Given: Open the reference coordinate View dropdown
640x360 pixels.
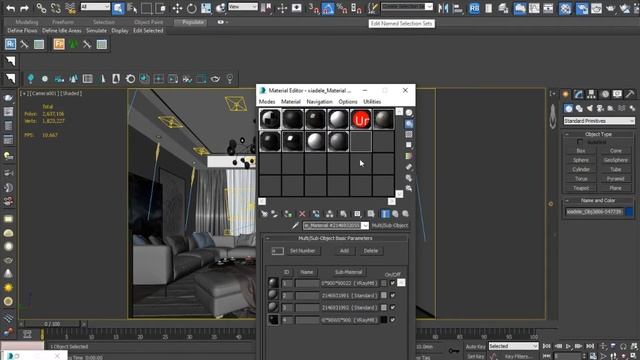Looking at the screenshot, I should click(x=243, y=7).
